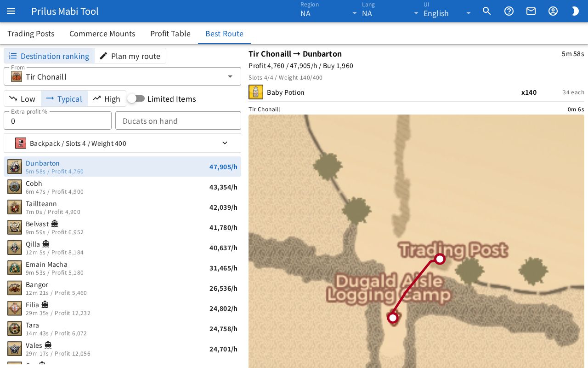Screen dimensions: 588x368
Task: Toggle the Limited Items switch
Action: coord(136,98)
